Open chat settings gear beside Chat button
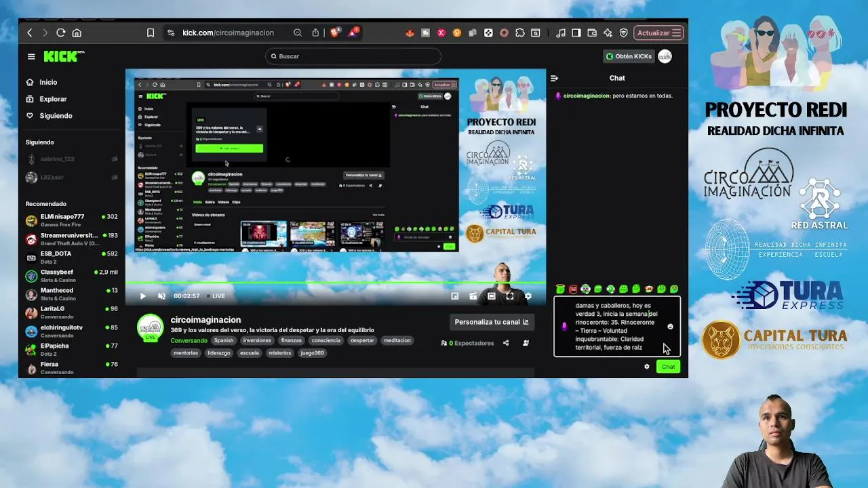This screenshot has height=488, width=868. 647,367
